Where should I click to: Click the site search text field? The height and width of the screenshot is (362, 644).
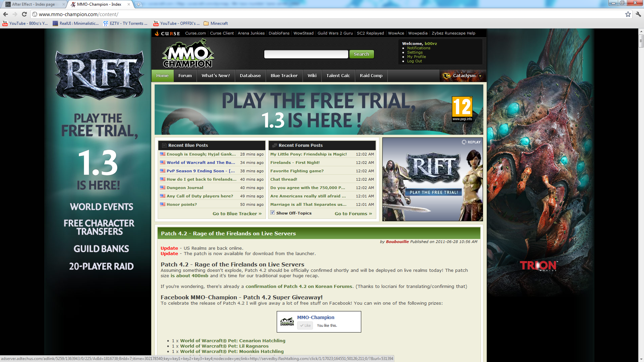pos(306,54)
